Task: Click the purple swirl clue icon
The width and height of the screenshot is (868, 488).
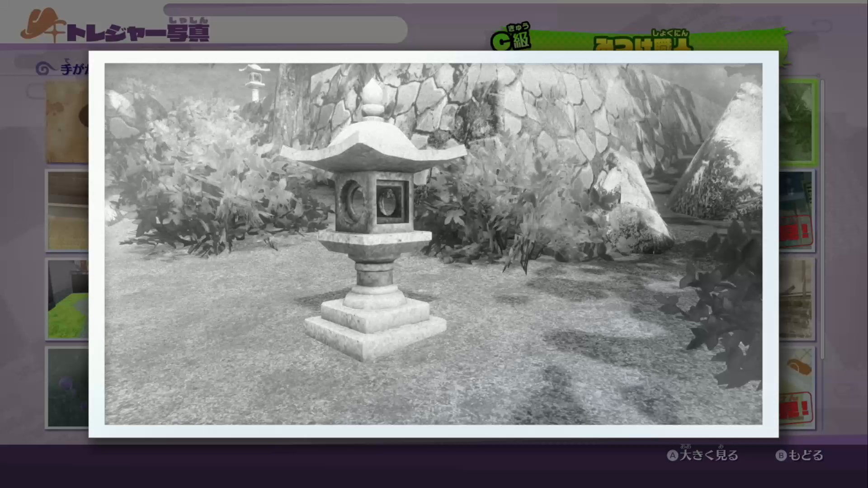Action: click(x=45, y=69)
